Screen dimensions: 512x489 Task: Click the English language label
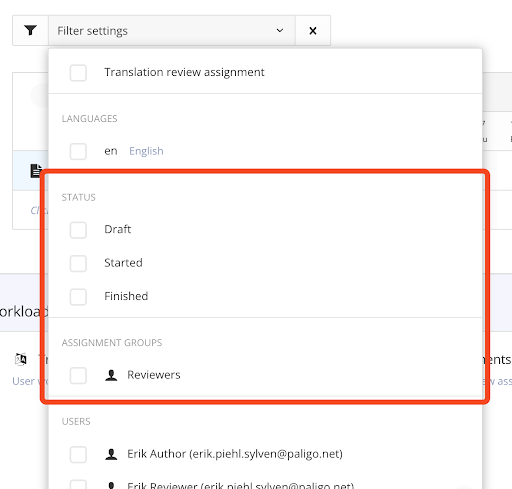146,151
